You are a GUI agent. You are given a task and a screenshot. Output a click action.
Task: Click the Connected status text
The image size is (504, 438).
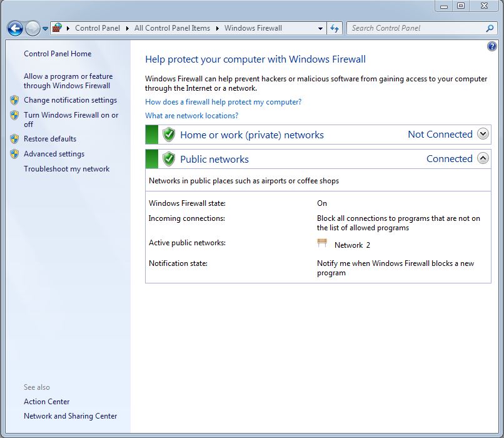[x=450, y=159]
